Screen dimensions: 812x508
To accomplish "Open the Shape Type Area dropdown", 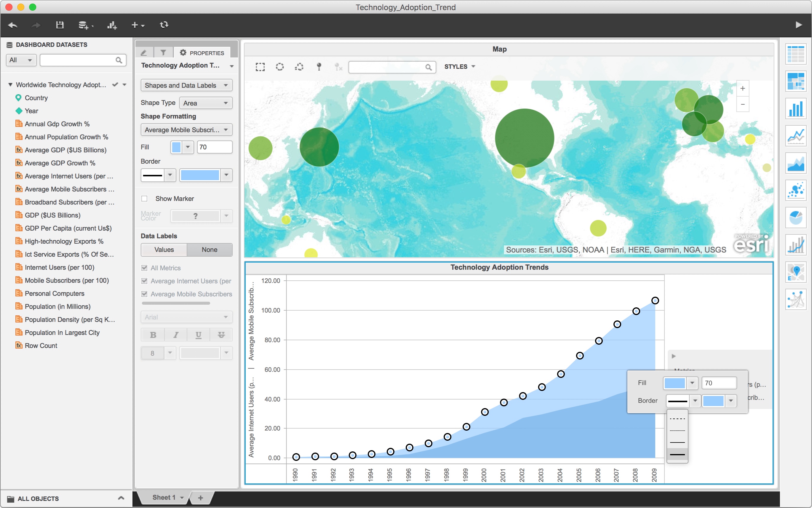I will (206, 103).
